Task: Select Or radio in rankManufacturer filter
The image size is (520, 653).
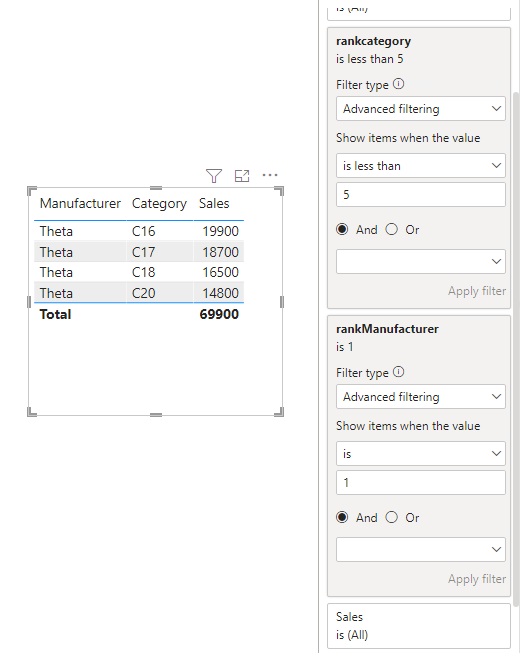Action: (x=391, y=517)
